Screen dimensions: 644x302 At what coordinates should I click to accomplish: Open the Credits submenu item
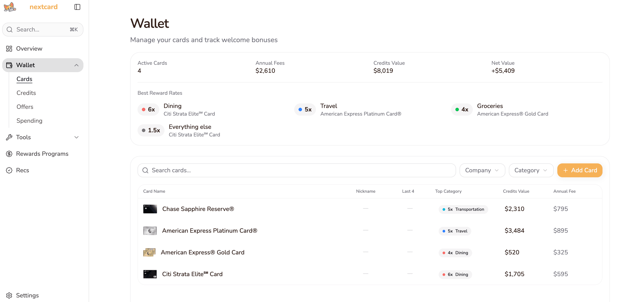click(x=26, y=93)
